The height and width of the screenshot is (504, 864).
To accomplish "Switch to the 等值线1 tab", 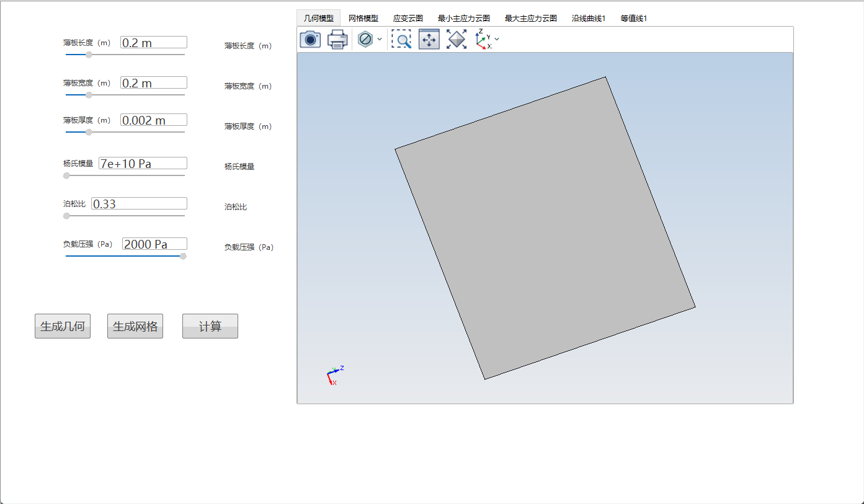I will point(634,19).
